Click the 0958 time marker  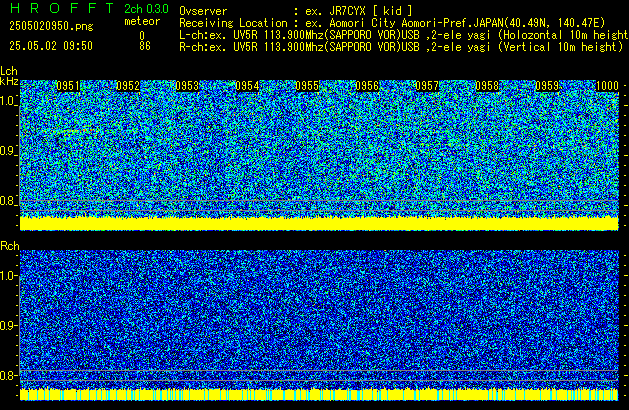487,85
